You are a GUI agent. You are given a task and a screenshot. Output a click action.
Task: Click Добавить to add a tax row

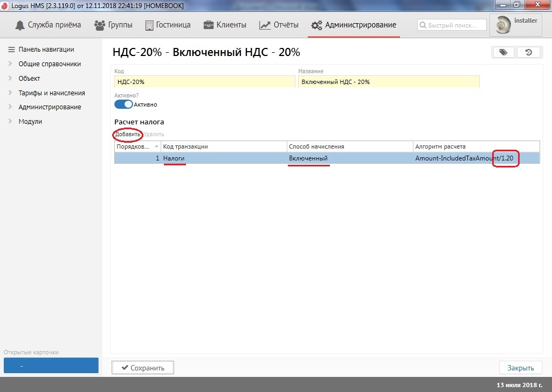[x=127, y=134]
